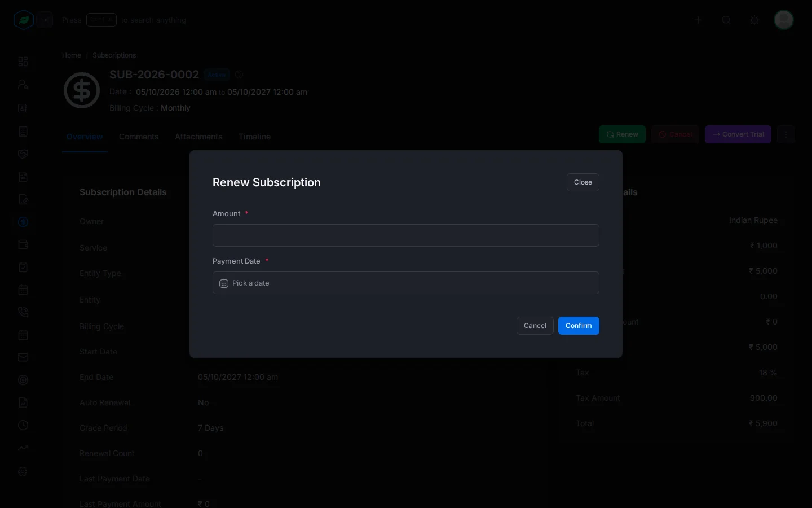Click the help icon beside Active badge
812x508 pixels.
point(239,75)
